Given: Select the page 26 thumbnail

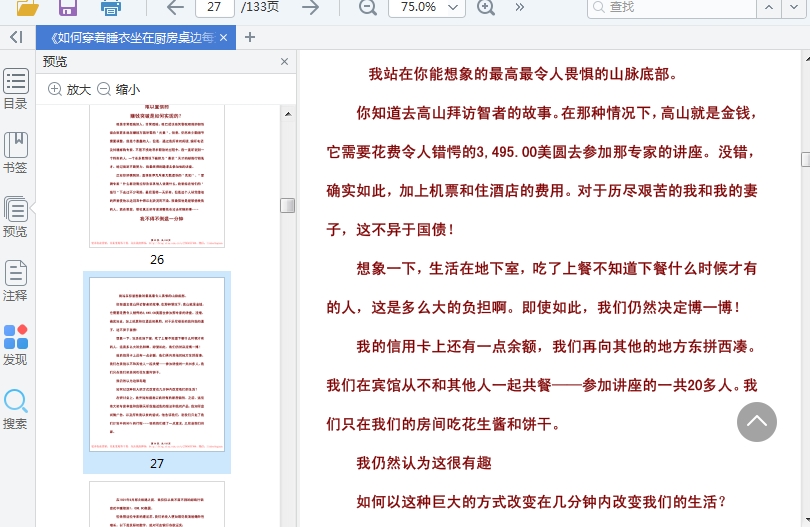Looking at the screenshot, I should tap(157, 176).
